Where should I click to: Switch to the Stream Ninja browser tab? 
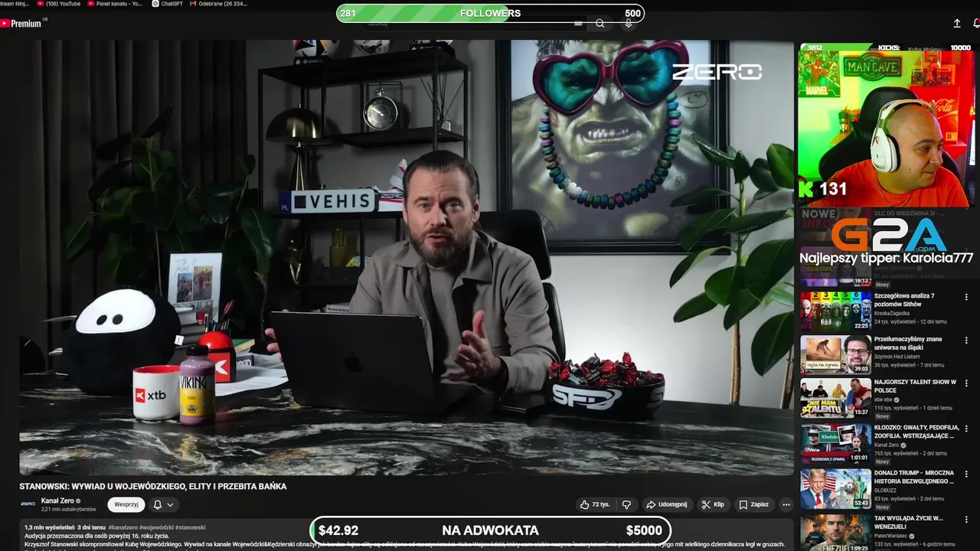coord(15,4)
